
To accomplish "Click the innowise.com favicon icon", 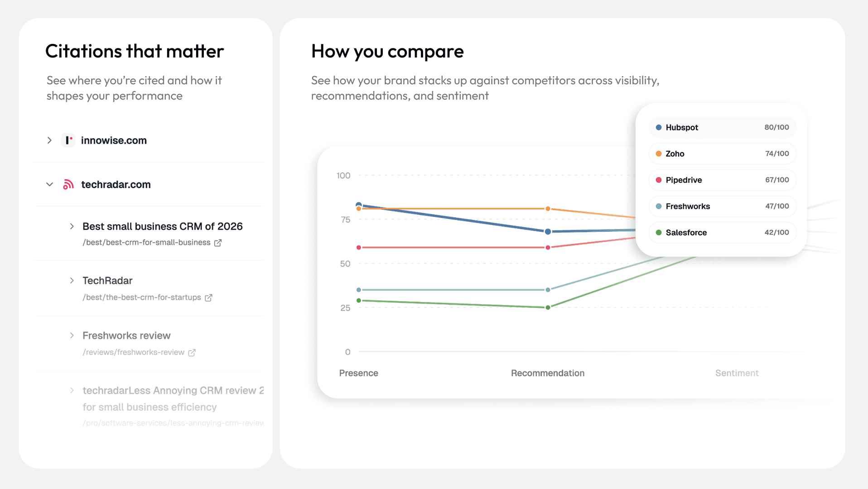I will (x=68, y=140).
